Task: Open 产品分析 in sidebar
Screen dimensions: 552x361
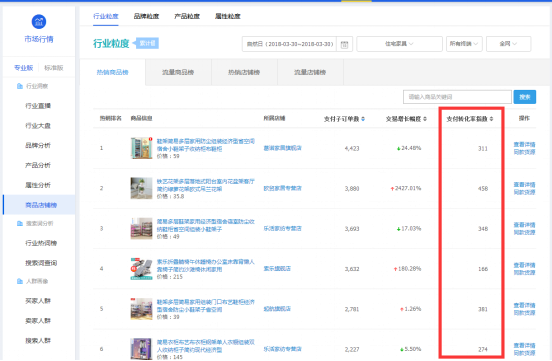Action: (38, 165)
